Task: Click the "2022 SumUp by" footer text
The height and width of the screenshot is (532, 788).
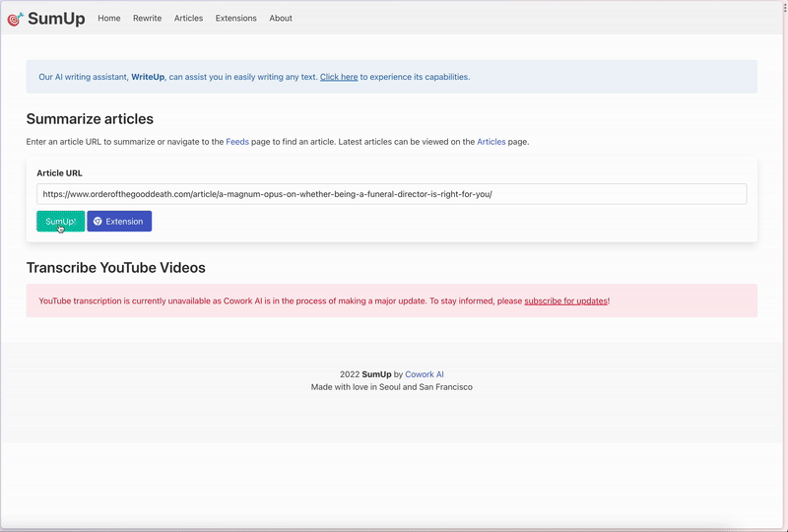Action: 371,374
